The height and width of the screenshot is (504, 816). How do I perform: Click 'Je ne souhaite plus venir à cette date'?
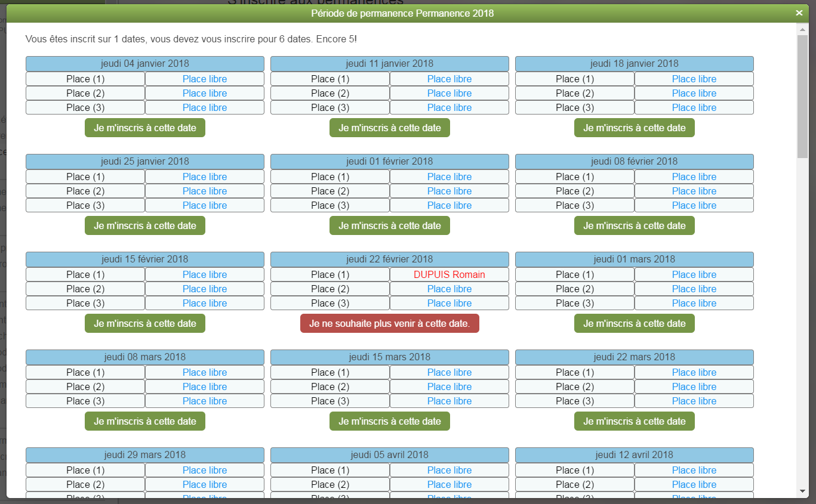click(x=390, y=323)
